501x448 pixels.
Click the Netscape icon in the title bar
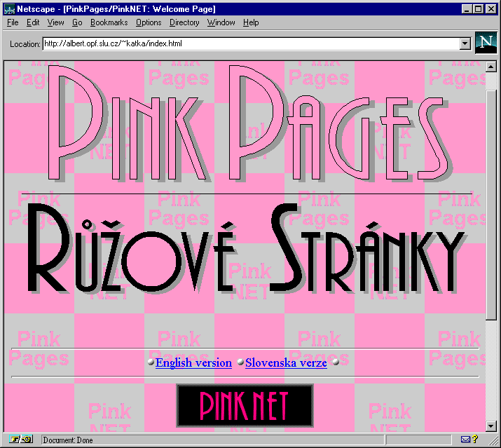pyautogui.click(x=9, y=9)
